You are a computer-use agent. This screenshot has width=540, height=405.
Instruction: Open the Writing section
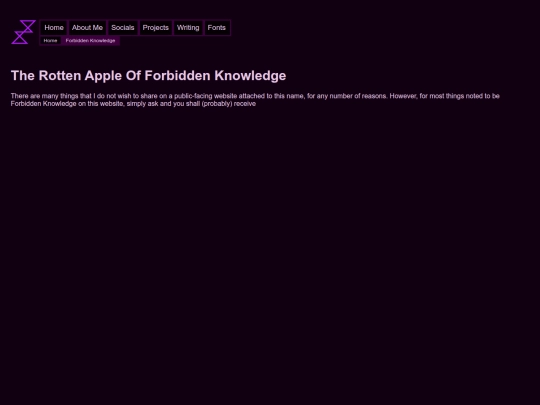[188, 28]
